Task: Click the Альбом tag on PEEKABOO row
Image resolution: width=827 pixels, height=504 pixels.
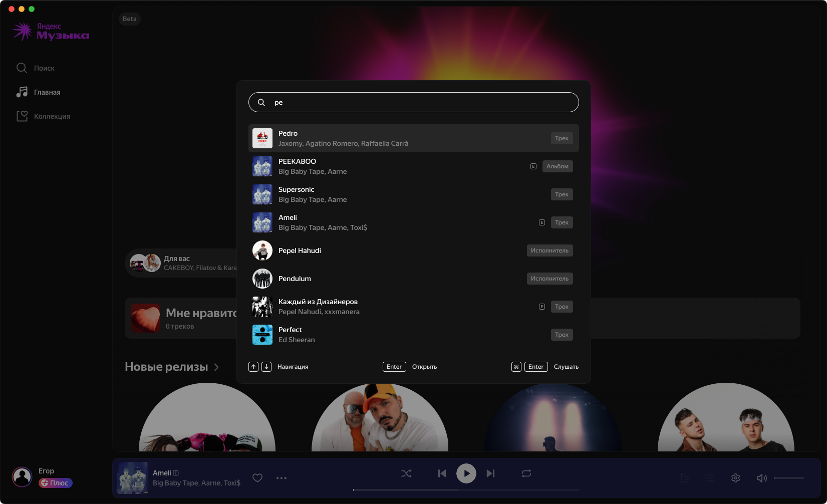Action: point(558,166)
